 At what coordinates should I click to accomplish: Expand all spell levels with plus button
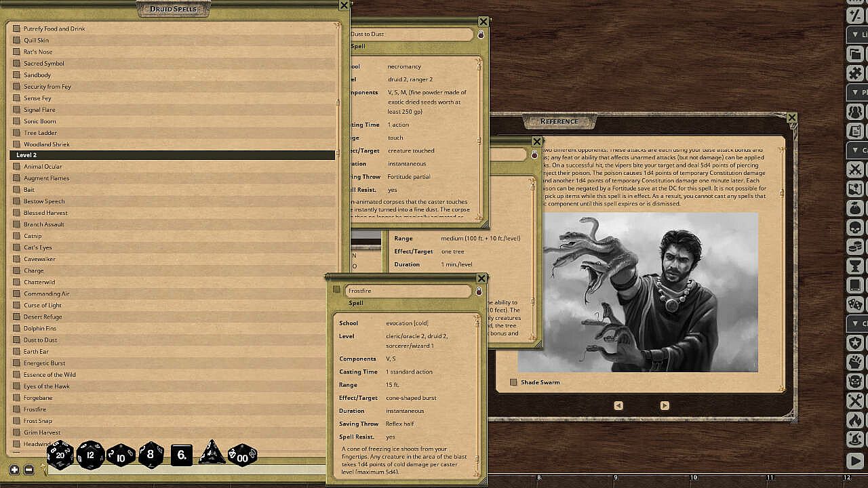[x=14, y=470]
